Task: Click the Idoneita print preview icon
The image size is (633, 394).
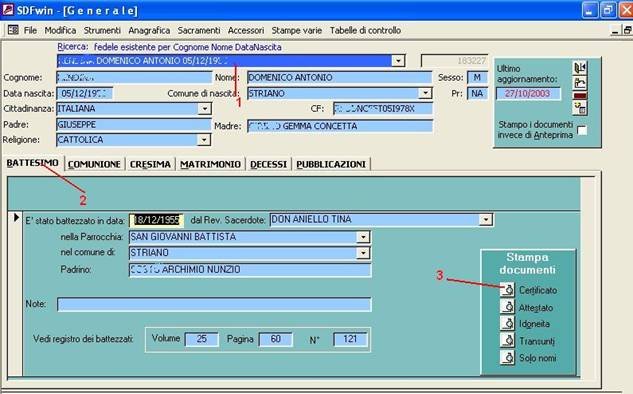Action: pos(507,323)
